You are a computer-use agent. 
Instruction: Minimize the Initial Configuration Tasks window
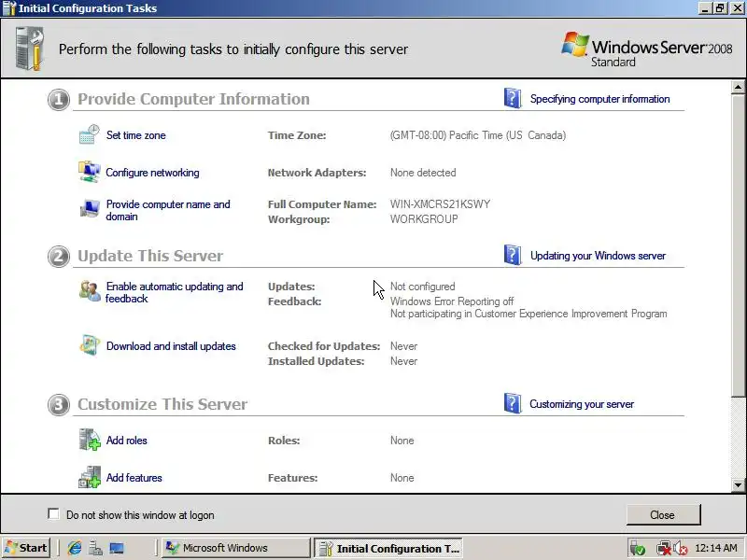707,8
